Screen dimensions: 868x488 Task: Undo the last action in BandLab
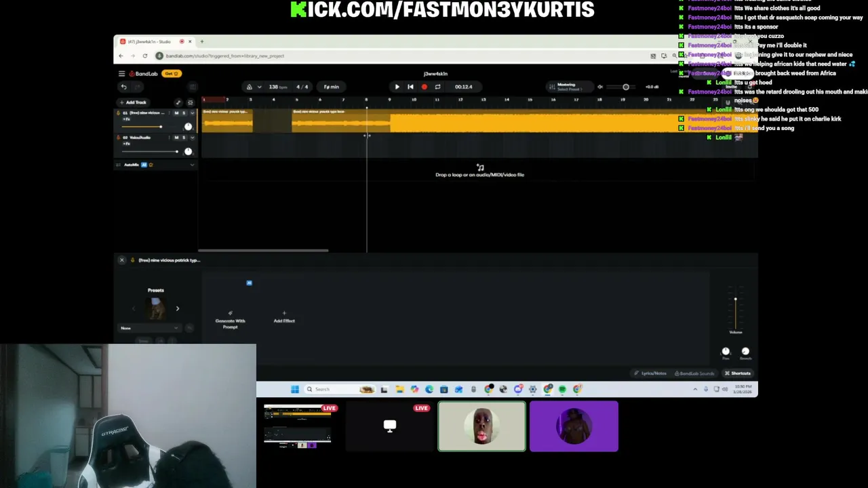123,87
